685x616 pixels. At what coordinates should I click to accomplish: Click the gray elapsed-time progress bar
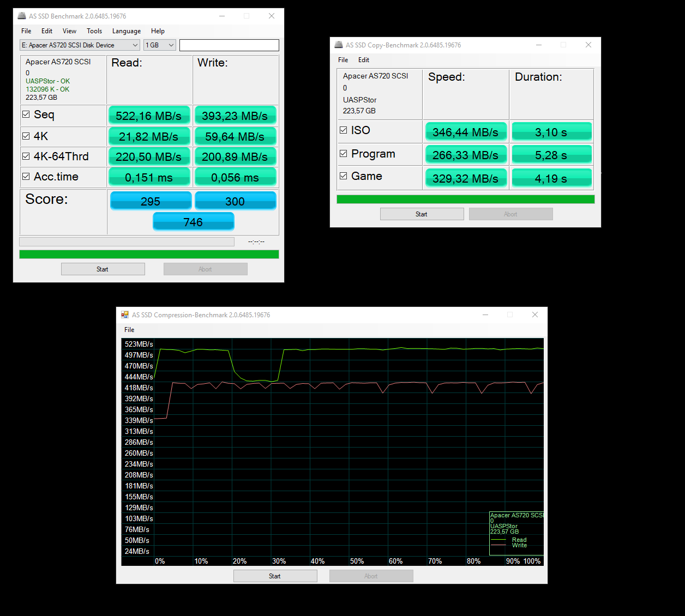[127, 241]
